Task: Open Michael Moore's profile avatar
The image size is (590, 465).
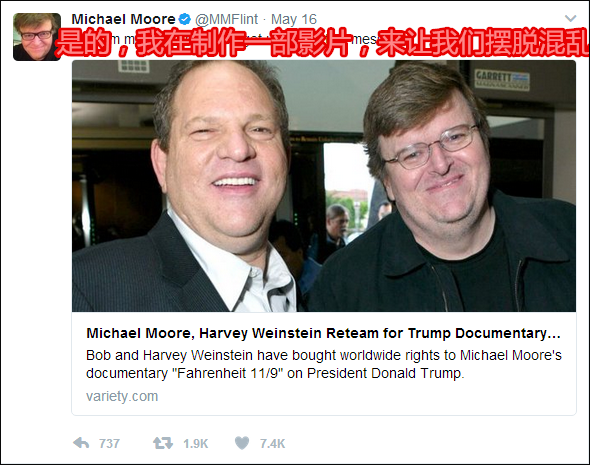Action: pos(37,37)
